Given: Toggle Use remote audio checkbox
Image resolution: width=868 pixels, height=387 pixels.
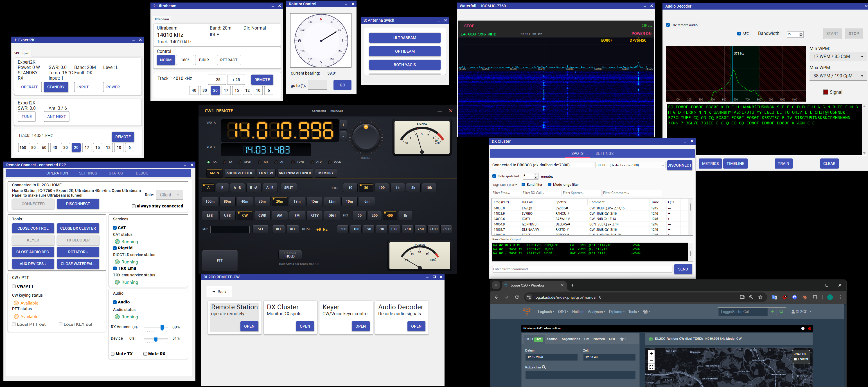Looking at the screenshot, I should click(x=668, y=25).
